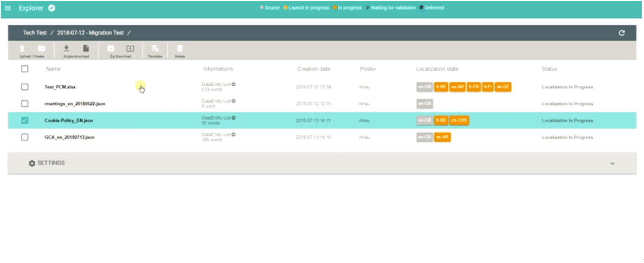Open the hamburger navigation menu

pyautogui.click(x=8, y=8)
